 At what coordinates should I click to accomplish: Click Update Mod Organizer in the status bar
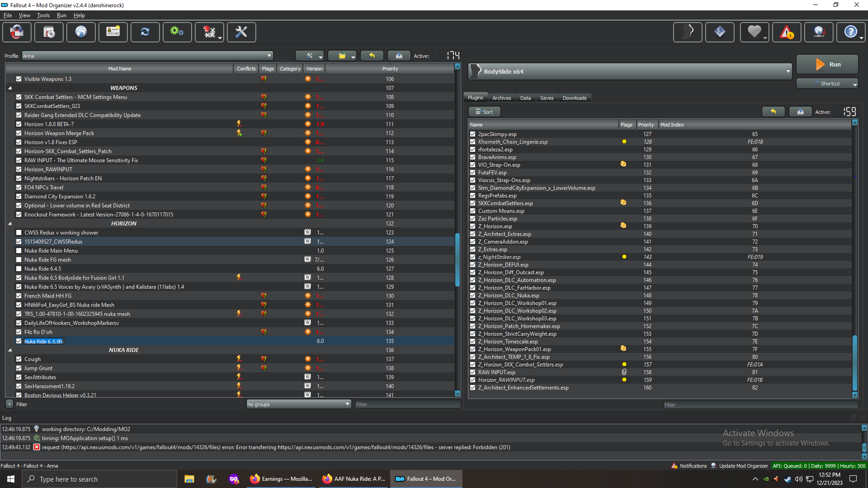(x=739, y=466)
